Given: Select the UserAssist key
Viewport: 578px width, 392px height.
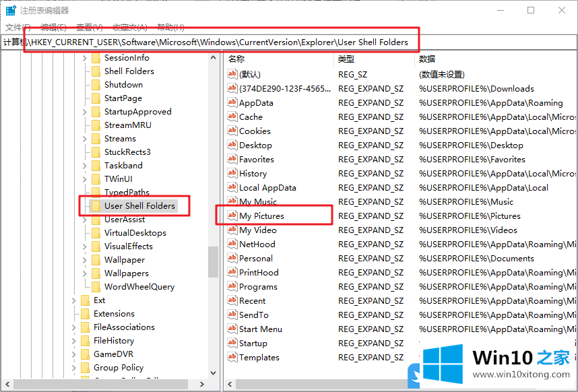Looking at the screenshot, I should pos(125,219).
